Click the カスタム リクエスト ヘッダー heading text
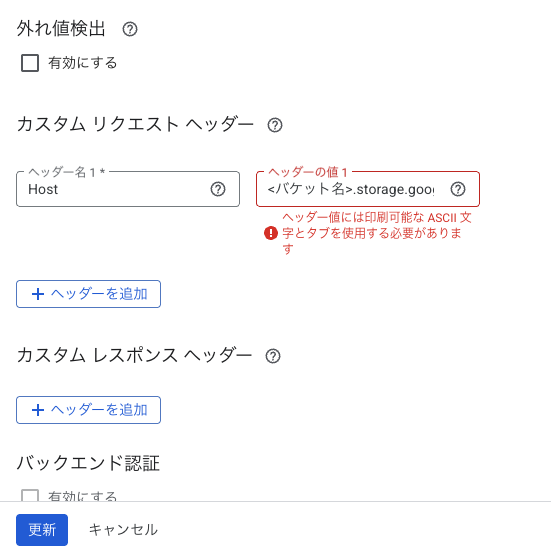The image size is (551, 553). click(x=135, y=124)
